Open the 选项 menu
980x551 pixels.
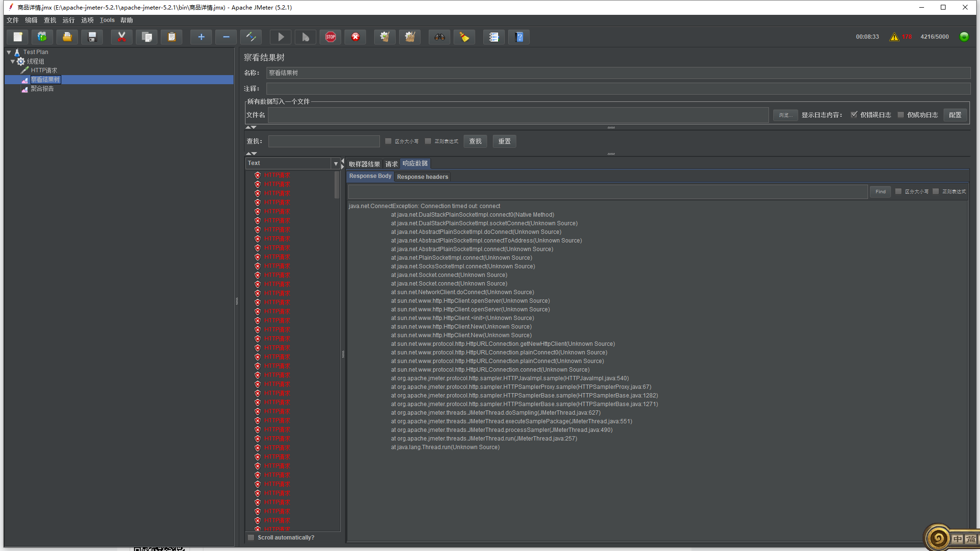pyautogui.click(x=87, y=20)
